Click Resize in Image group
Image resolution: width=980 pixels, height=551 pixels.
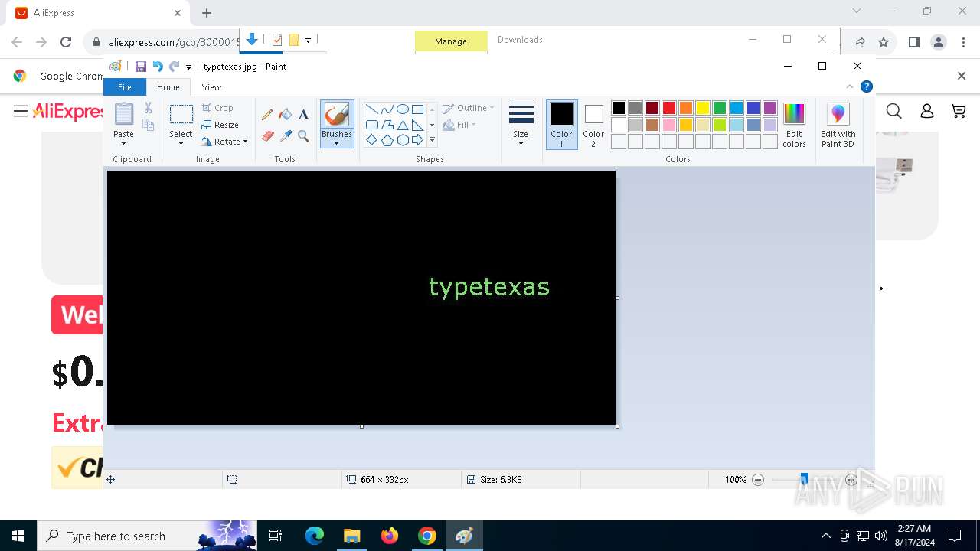(220, 125)
